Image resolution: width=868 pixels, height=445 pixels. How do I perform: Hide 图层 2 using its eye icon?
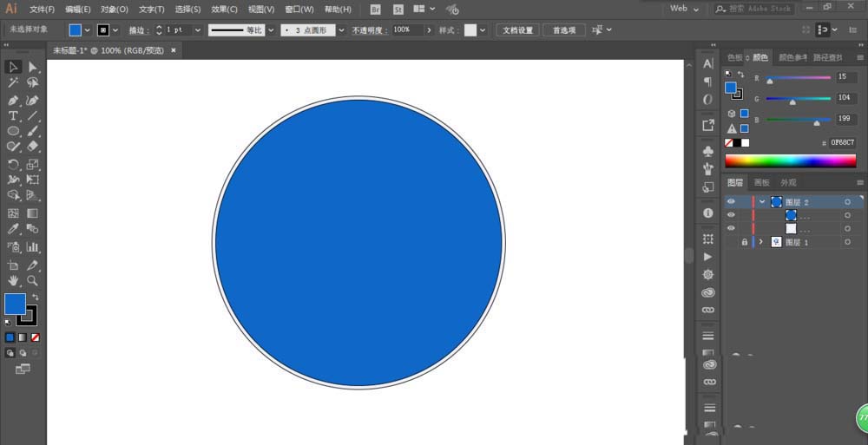[x=731, y=201]
